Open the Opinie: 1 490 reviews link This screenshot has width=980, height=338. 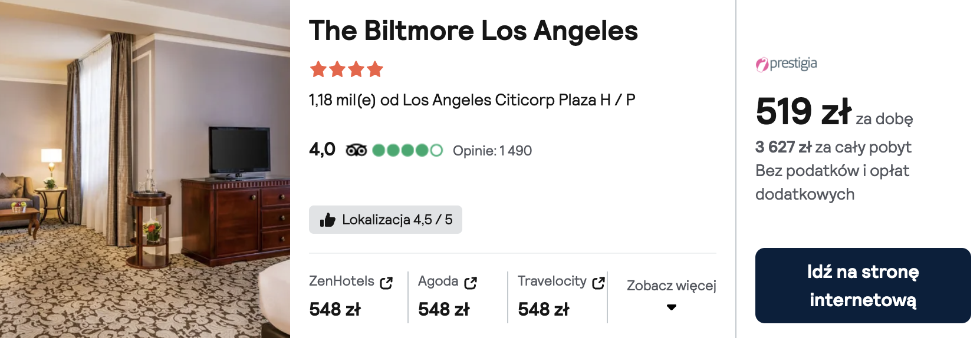pos(492,151)
